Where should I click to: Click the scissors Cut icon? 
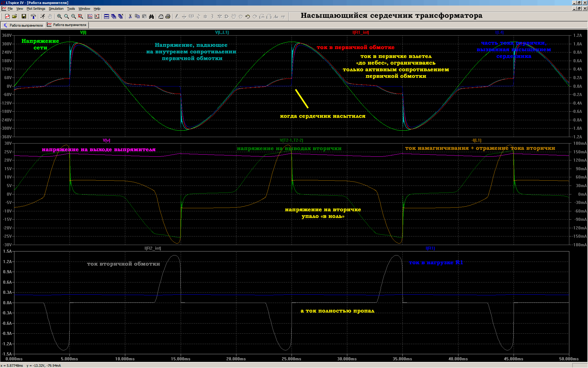130,17
